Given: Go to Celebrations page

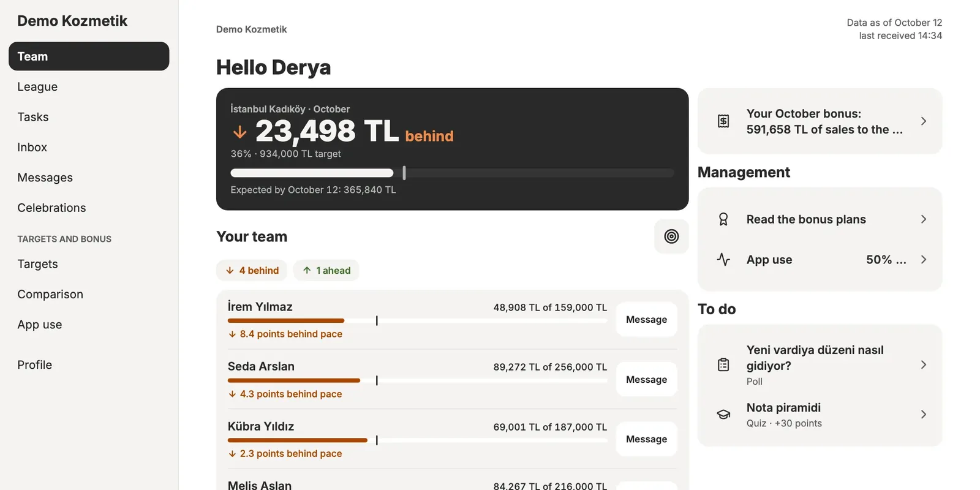Looking at the screenshot, I should 89,208.
